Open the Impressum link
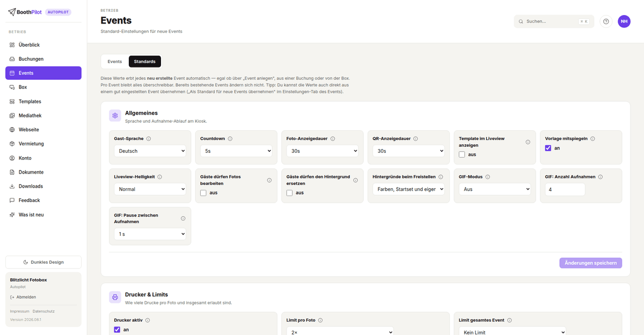This screenshot has height=335, width=644. 20,311
